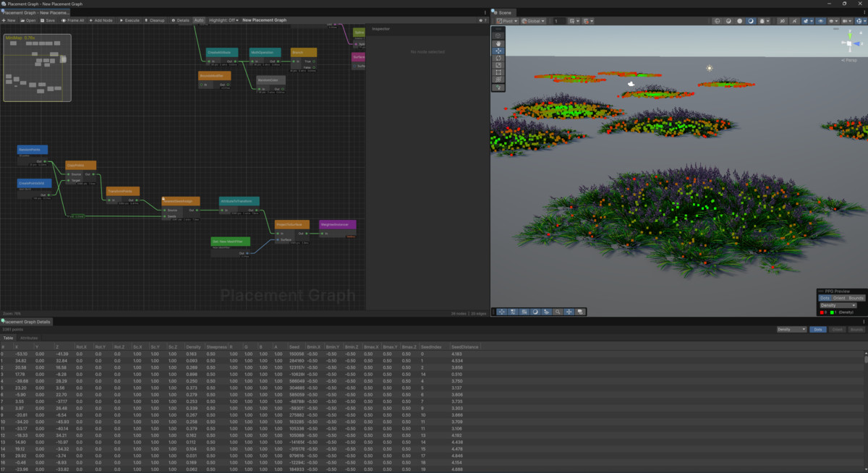Image resolution: width=868 pixels, height=473 pixels.
Task: Click the first bottom scene overlay move icon
Action: coord(501,312)
